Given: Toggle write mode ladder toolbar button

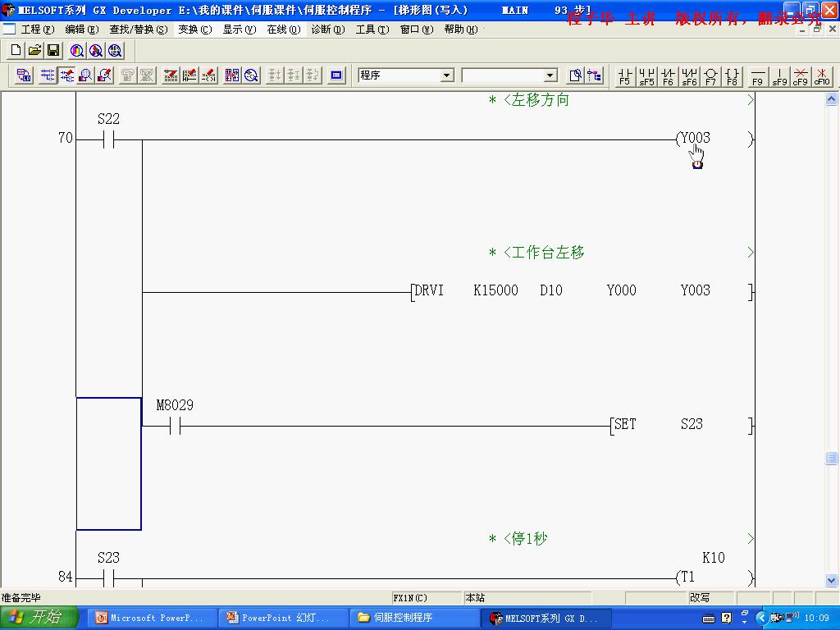Looking at the screenshot, I should [66, 75].
